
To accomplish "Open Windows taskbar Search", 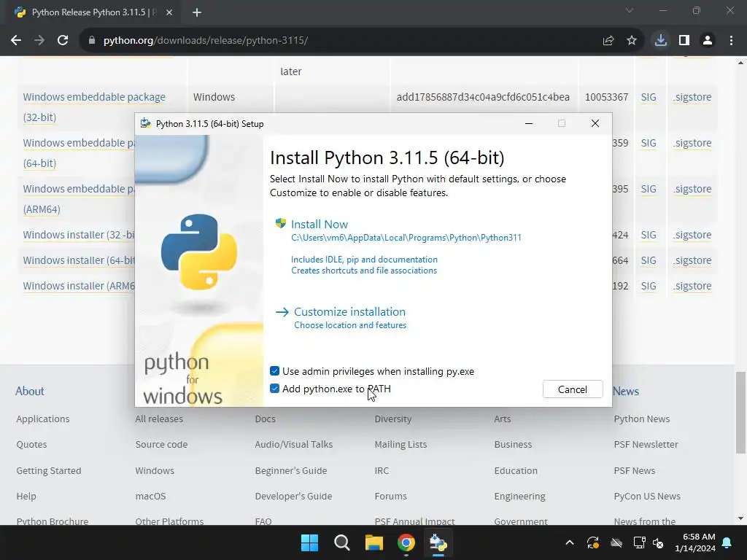I will point(342,542).
